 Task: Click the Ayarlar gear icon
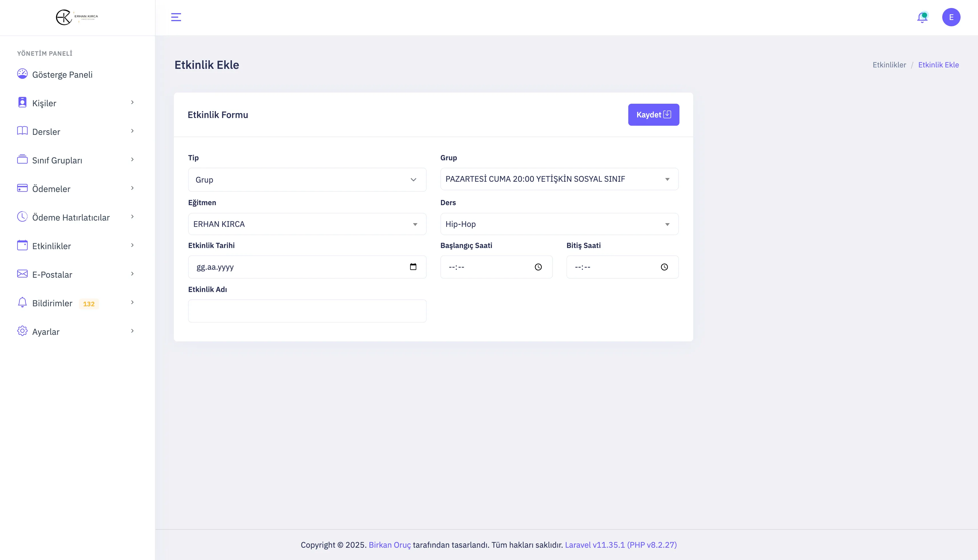coord(22,331)
